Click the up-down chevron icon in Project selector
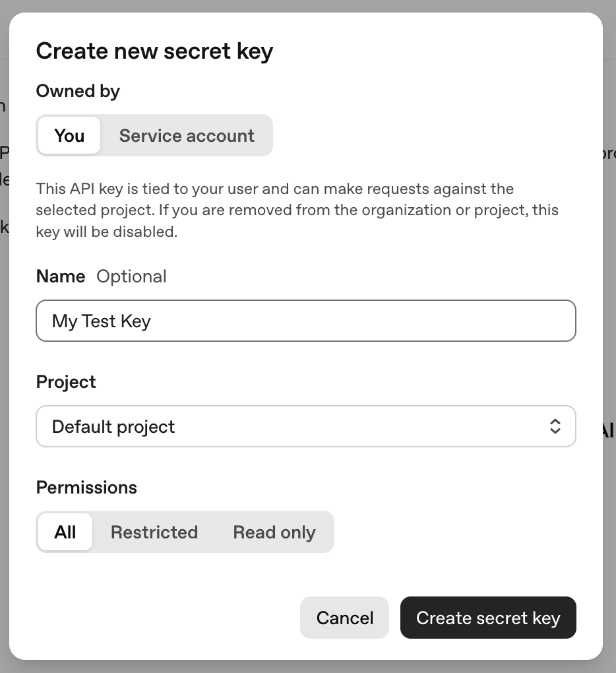 (555, 426)
